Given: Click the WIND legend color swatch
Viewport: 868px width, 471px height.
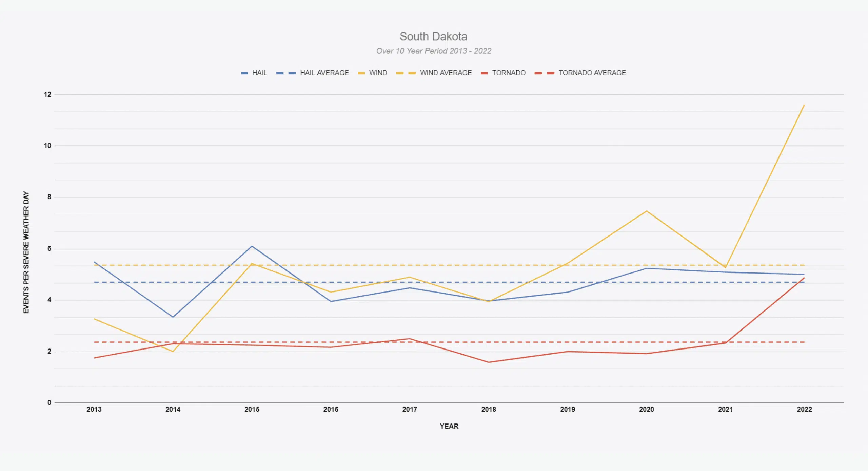Looking at the screenshot, I should [361, 73].
